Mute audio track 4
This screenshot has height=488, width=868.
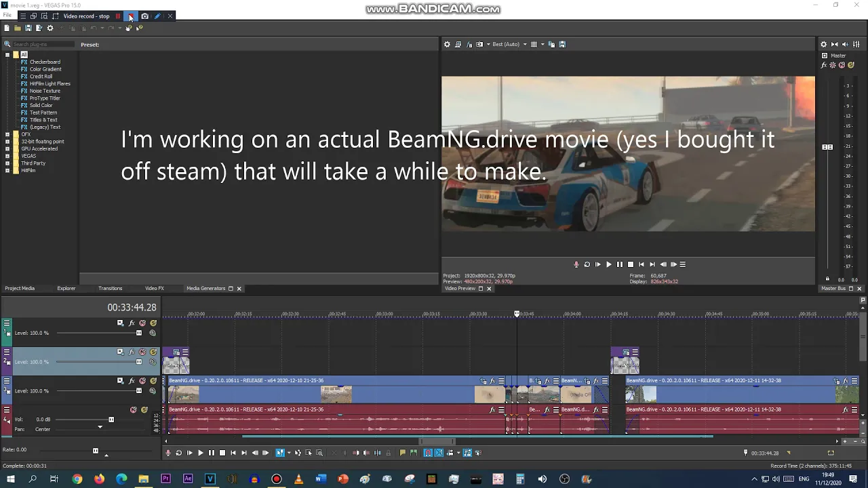click(x=134, y=410)
